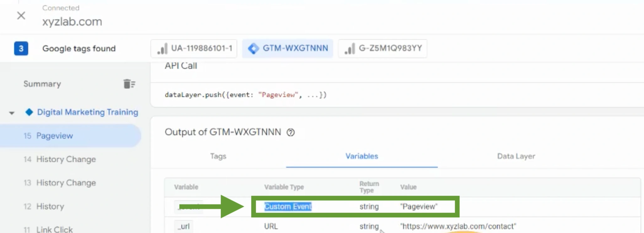Click the bar chart icon on UA-119886101-1
Image resolution: width=644 pixels, height=233 pixels.
(x=162, y=49)
